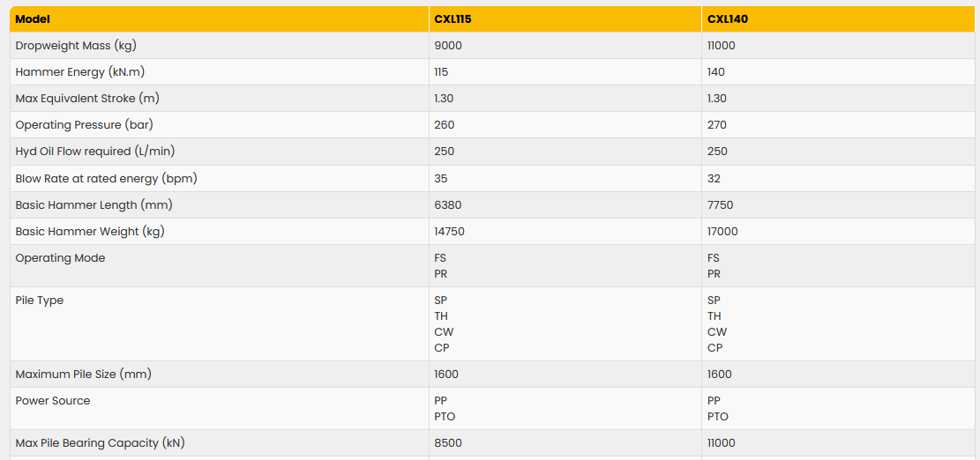Select the Pile Type row label
Viewport: 980px width, 460px height.
tap(40, 300)
